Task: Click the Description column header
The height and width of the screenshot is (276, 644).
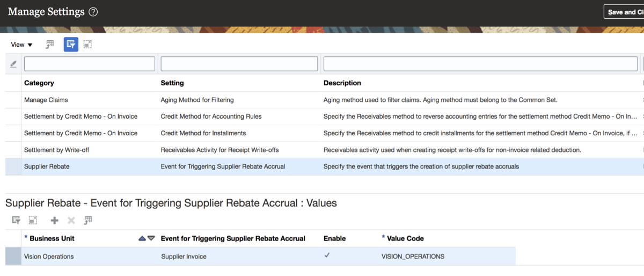Action: (342, 83)
